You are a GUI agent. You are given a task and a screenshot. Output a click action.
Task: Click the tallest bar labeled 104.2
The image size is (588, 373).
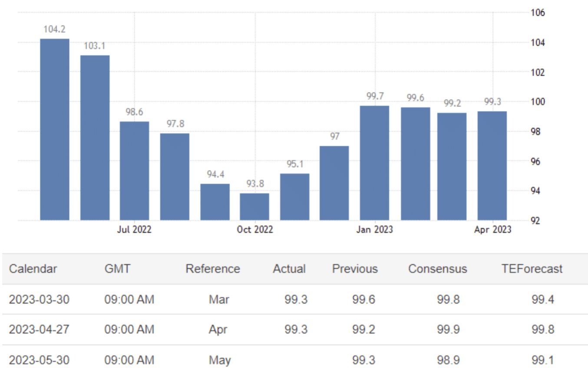click(55, 129)
